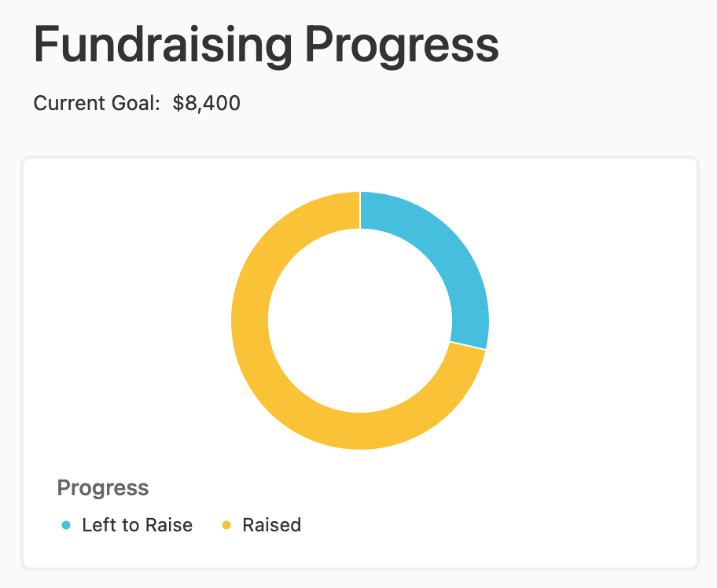Screen dimensions: 717x588
Task: Toggle the Raised legend label
Action: pyautogui.click(x=271, y=525)
